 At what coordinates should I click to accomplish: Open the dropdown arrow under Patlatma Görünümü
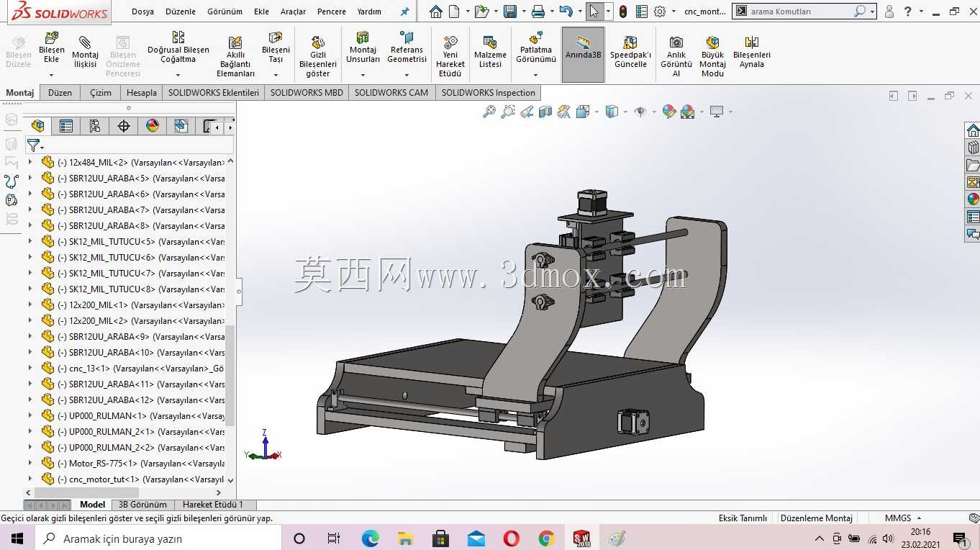tap(536, 75)
